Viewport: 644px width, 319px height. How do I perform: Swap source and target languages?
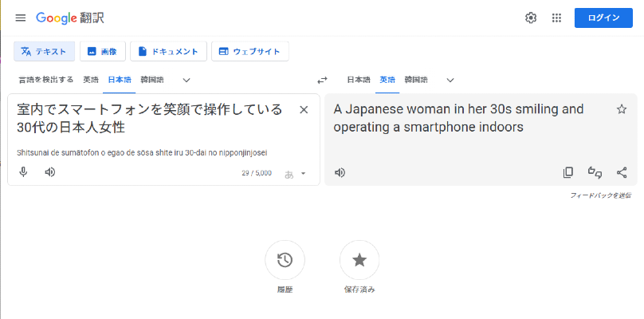[x=323, y=81]
